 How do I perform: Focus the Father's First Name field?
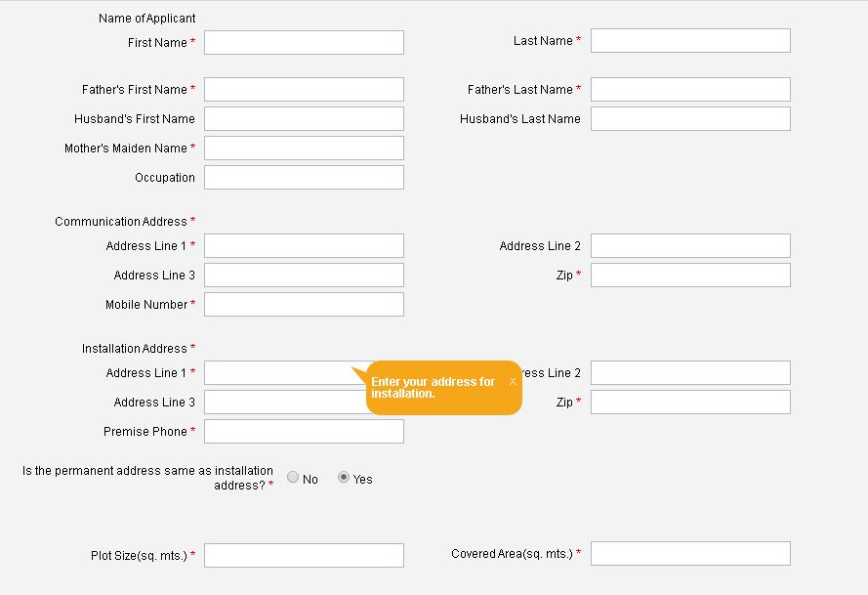coord(304,89)
